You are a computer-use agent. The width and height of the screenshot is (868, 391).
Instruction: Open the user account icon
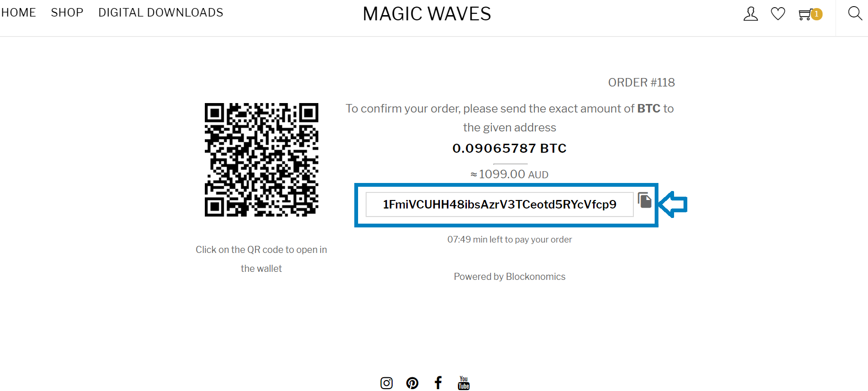point(751,14)
